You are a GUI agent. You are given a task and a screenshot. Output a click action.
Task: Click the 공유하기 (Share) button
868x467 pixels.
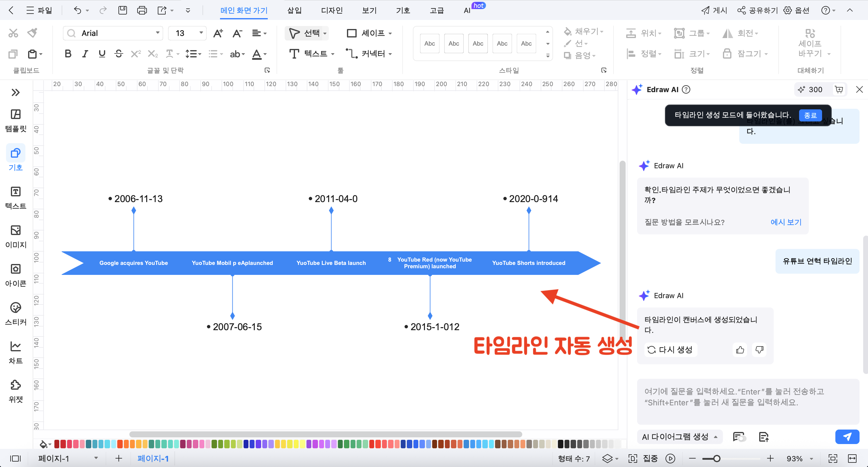tap(757, 11)
